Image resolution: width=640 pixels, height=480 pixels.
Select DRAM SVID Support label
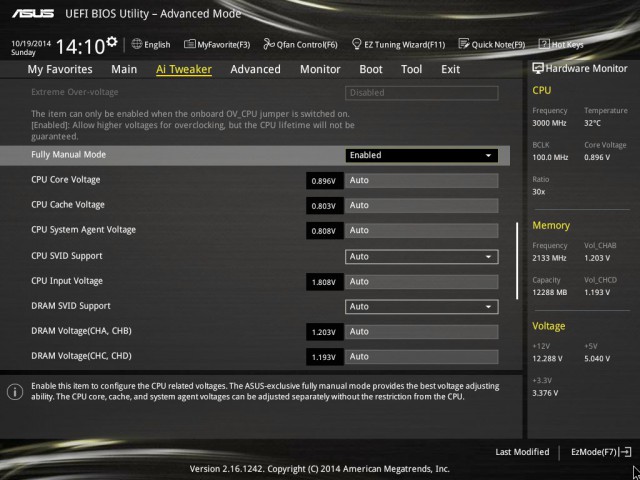[71, 306]
